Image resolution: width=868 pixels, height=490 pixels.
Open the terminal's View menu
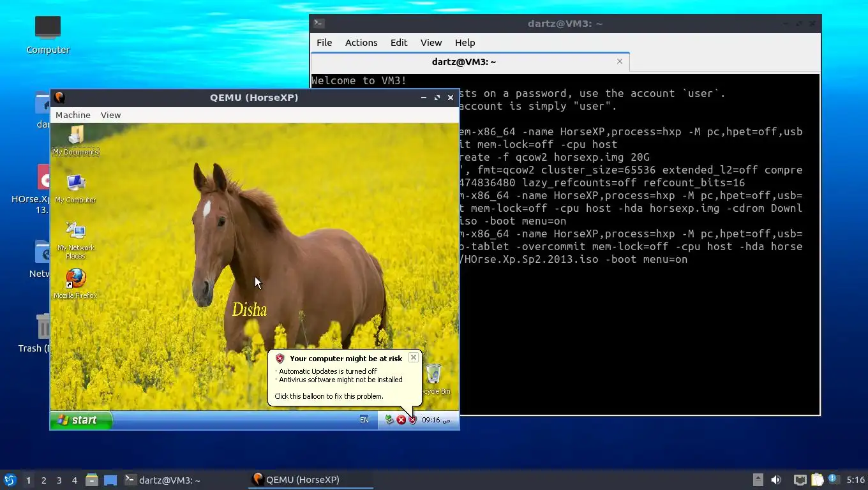click(x=431, y=42)
